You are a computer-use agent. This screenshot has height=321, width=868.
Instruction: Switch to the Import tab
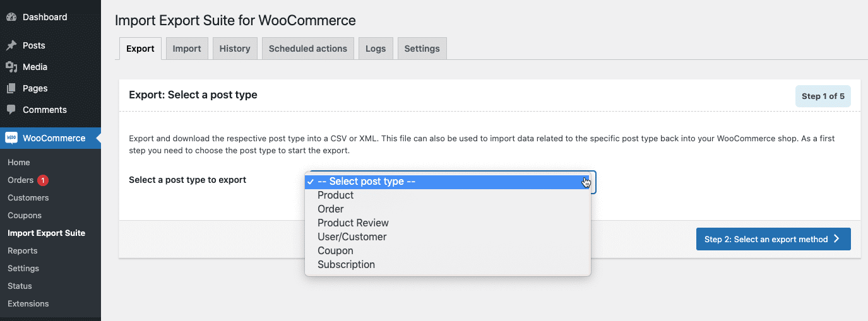click(187, 49)
